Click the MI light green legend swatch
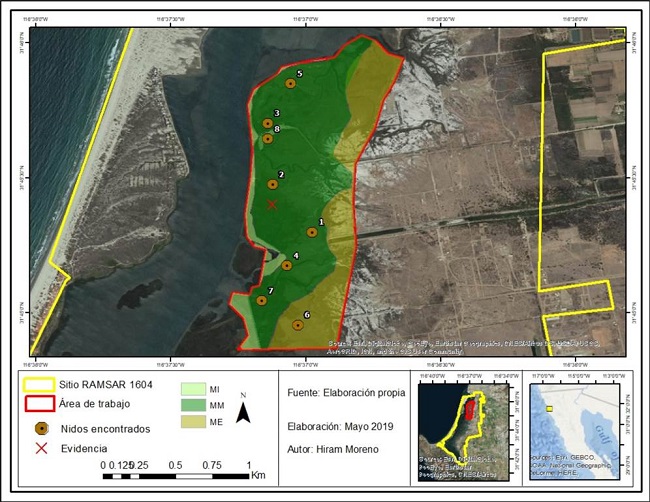The image size is (650, 502). 193,389
